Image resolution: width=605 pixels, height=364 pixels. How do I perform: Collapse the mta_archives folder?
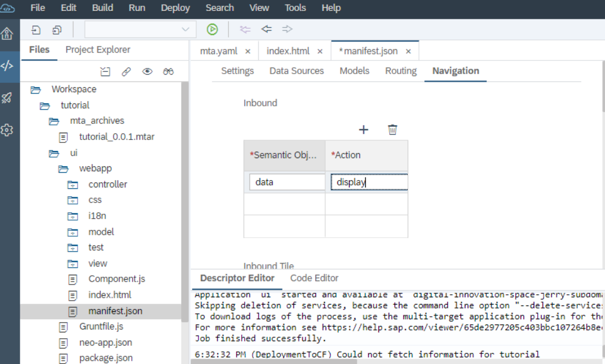(54, 121)
